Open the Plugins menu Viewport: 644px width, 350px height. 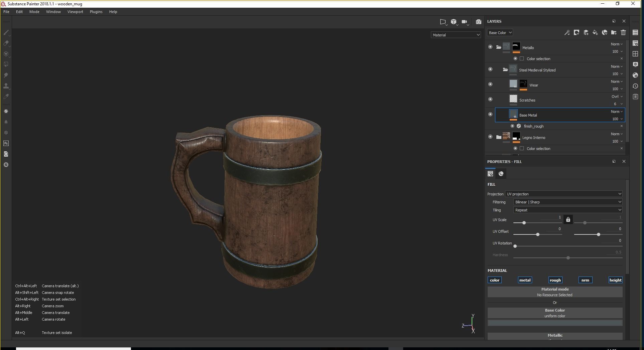[96, 12]
